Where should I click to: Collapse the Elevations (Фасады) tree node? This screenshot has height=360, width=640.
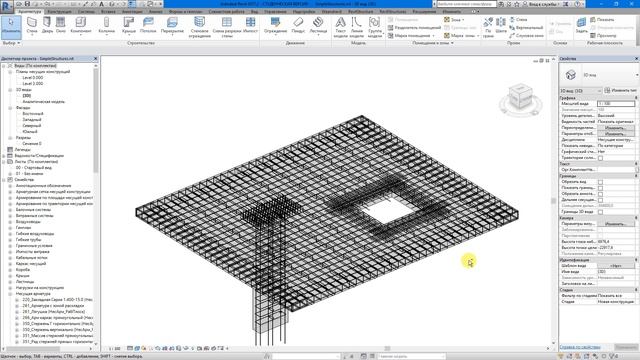10,108
